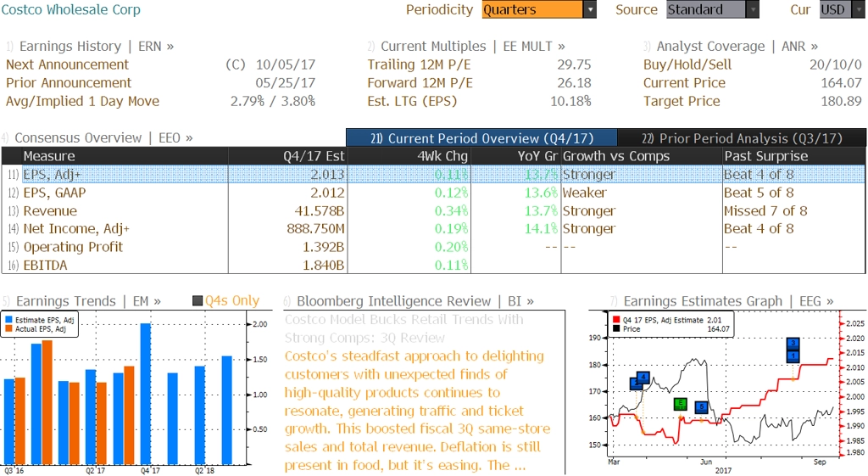Select the Net Income, Adj+ row
This screenshot has width=868, height=476.
[433, 229]
